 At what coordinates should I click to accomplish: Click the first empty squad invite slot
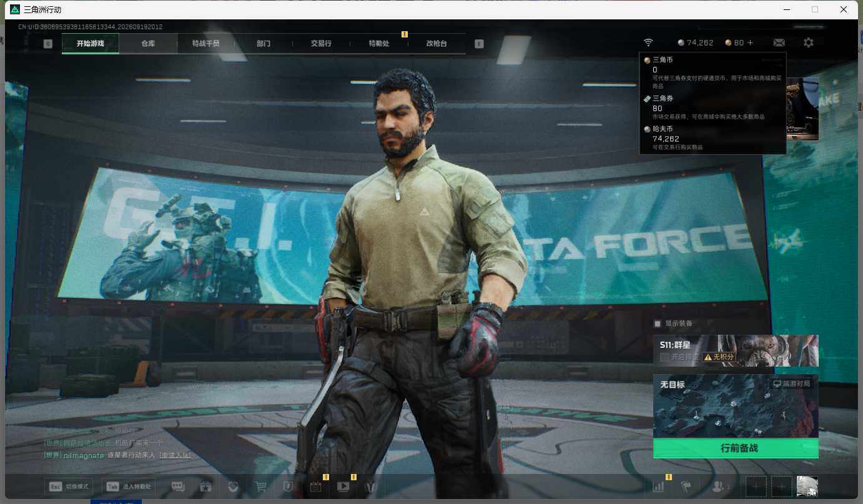click(756, 486)
